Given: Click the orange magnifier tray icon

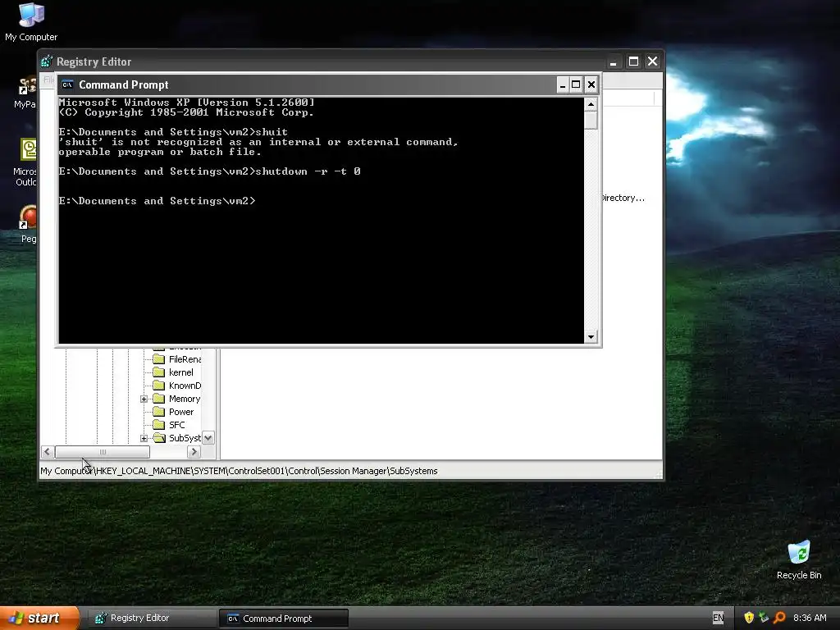Looking at the screenshot, I should click(779, 618).
